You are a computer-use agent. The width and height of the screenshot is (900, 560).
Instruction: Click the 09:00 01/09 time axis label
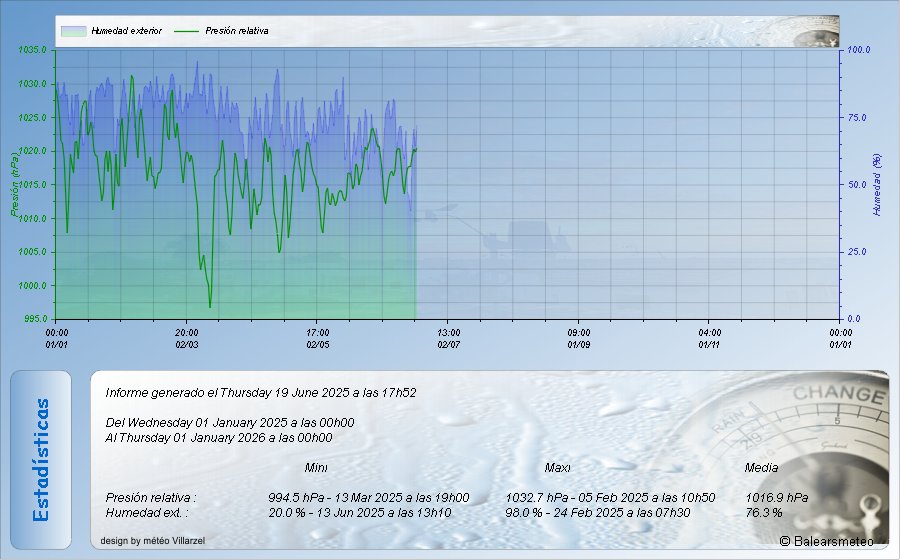579,339
